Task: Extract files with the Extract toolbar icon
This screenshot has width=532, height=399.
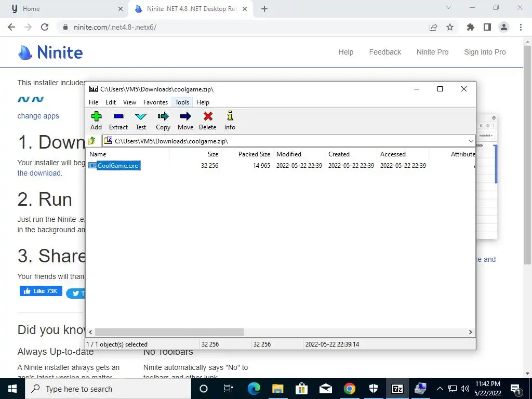Action: pyautogui.click(x=118, y=121)
